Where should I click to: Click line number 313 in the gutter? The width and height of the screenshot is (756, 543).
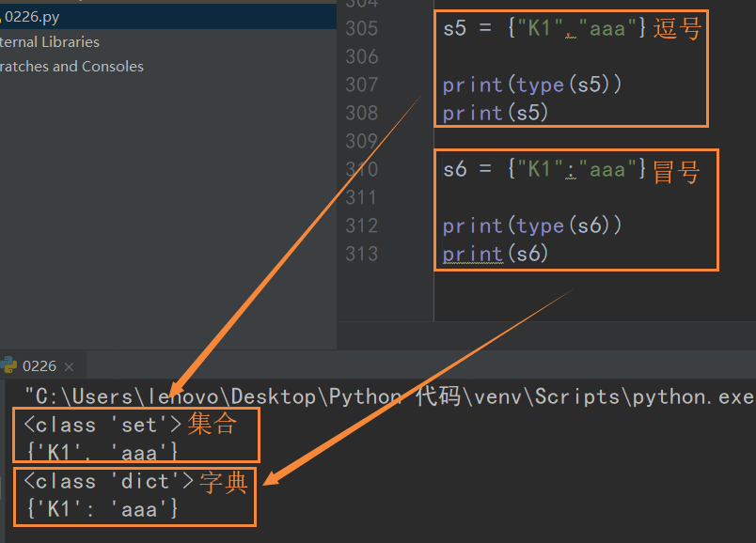361,254
